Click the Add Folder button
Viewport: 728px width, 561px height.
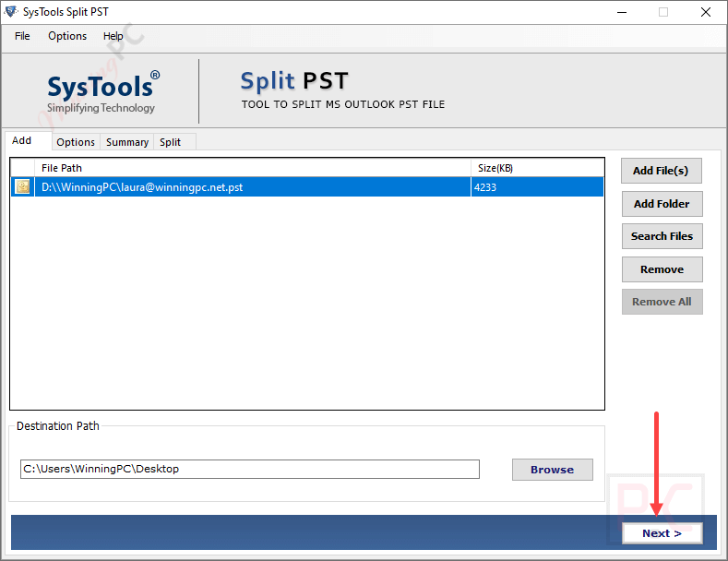662,204
